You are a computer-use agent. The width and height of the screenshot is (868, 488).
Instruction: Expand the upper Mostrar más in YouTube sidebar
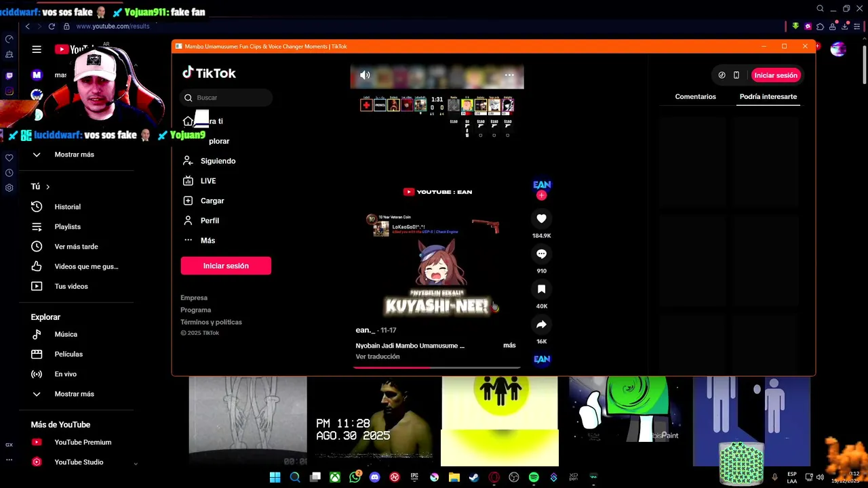pyautogui.click(x=74, y=155)
